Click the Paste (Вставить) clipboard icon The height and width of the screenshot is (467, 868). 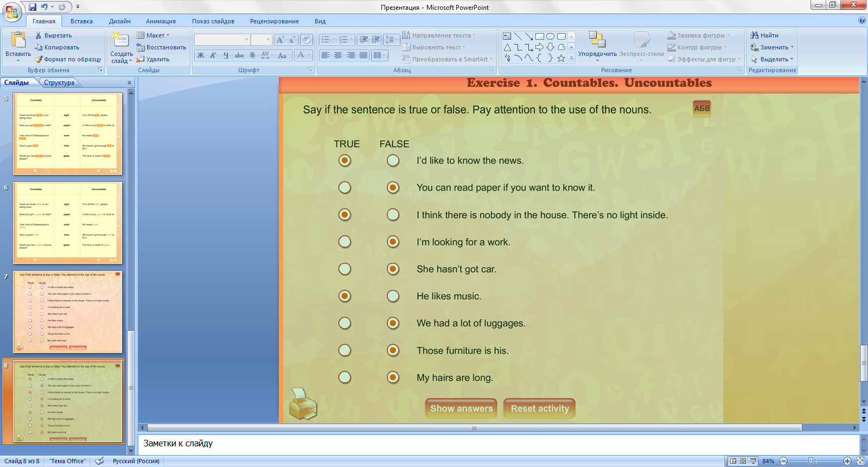coord(18,41)
